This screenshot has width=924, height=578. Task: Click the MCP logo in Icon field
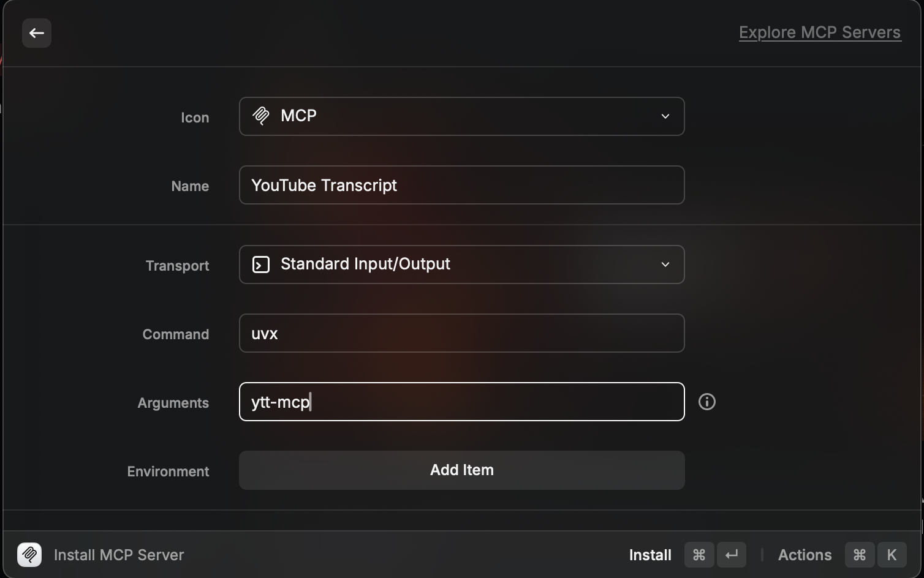[261, 116]
